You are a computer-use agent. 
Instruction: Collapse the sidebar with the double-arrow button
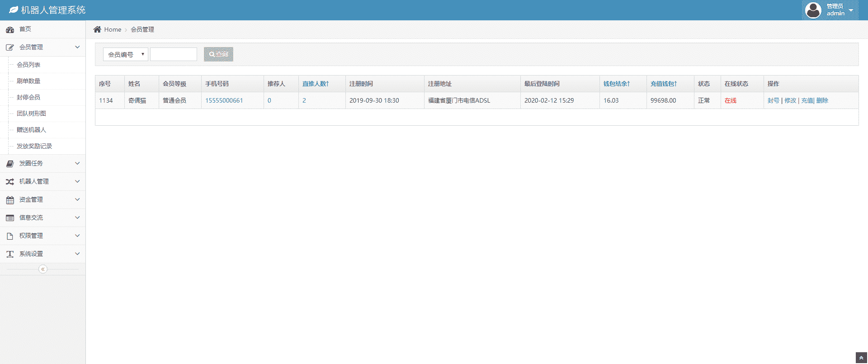[x=43, y=269]
